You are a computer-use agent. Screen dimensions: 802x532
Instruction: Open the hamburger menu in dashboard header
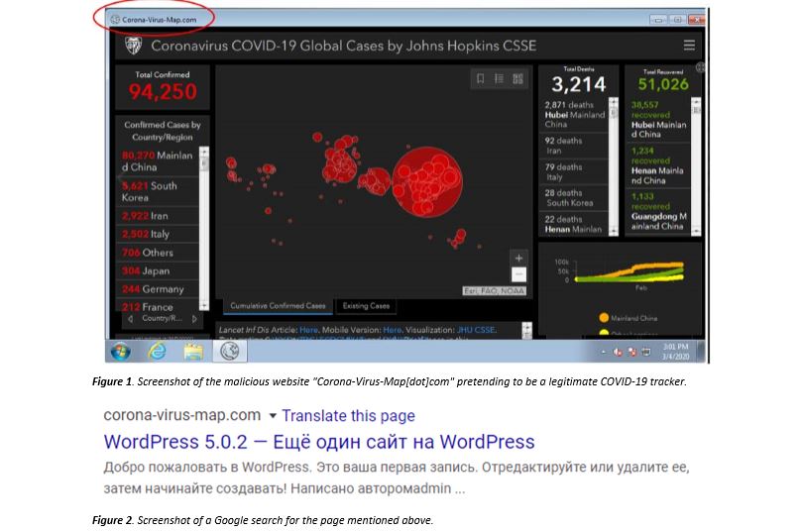[x=689, y=46]
